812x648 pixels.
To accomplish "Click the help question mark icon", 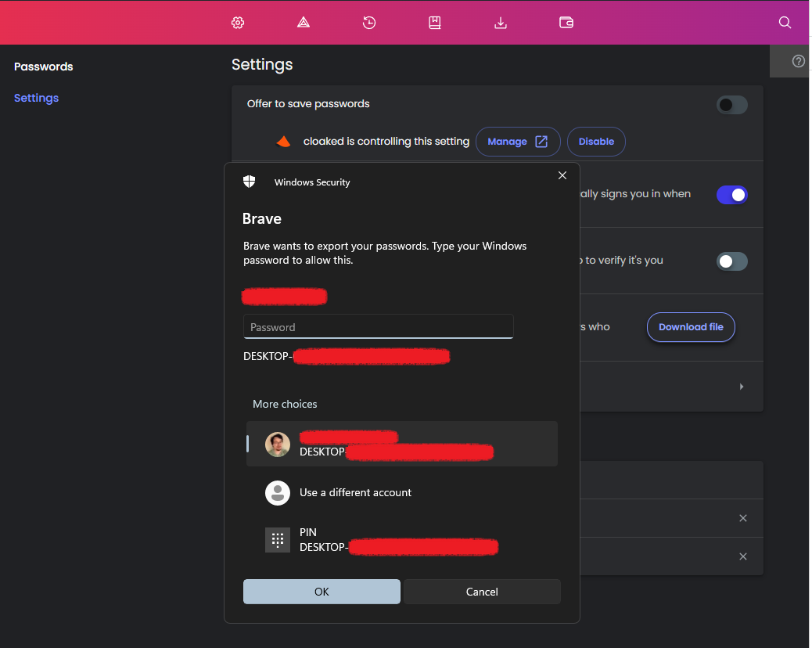I will [x=799, y=61].
